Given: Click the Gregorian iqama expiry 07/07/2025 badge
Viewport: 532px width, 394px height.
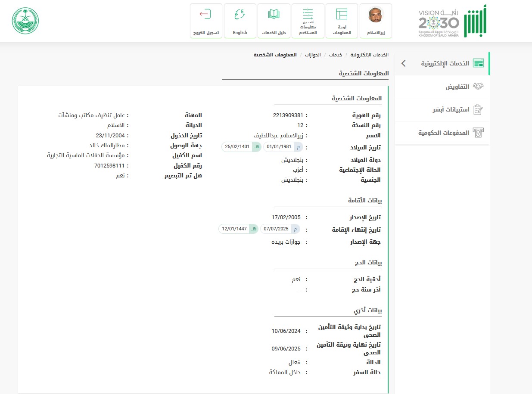Looking at the screenshot, I should coord(280,229).
